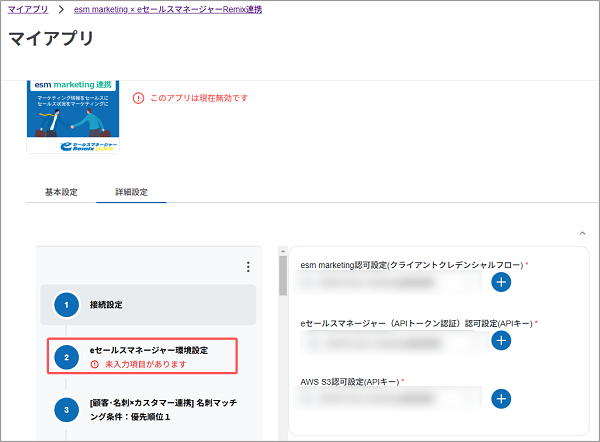
Task: Select the 詳細設定 tab
Action: pos(131,192)
